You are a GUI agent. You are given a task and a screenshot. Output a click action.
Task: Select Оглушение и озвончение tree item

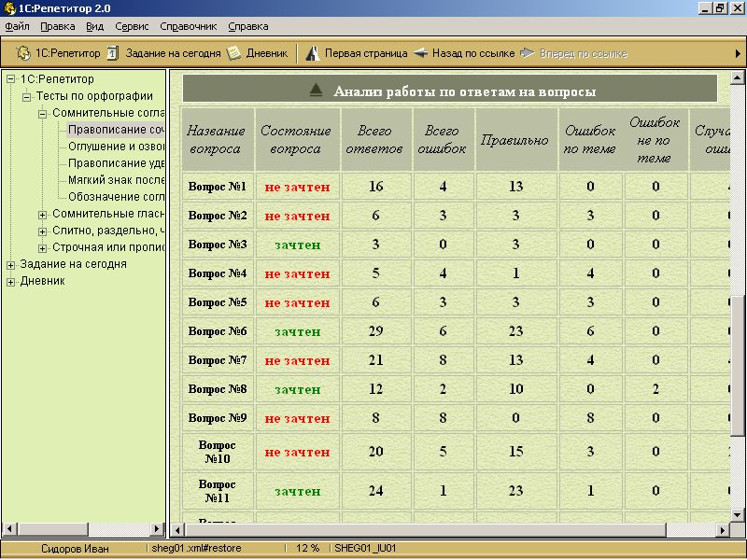tap(116, 147)
